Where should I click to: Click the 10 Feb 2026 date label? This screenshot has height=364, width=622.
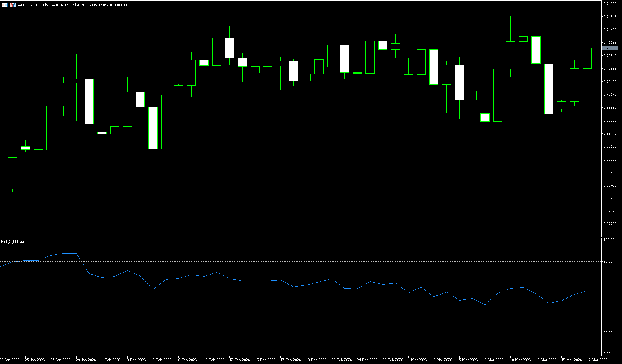[x=214, y=360]
